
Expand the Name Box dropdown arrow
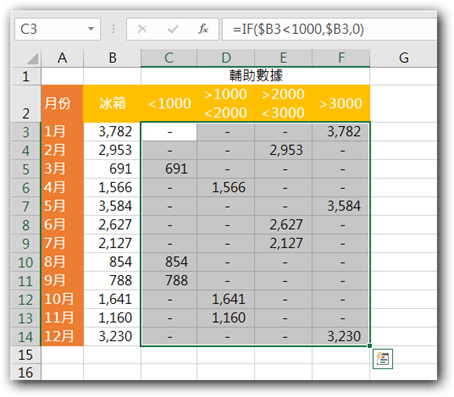tap(91, 29)
